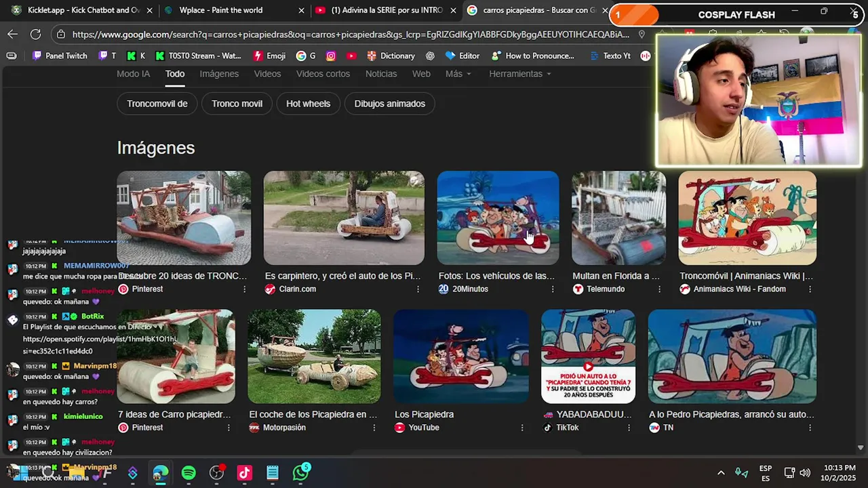Screen dimensions: 868x488
Task: Open options for the 20Minutos result
Action: [x=552, y=289]
